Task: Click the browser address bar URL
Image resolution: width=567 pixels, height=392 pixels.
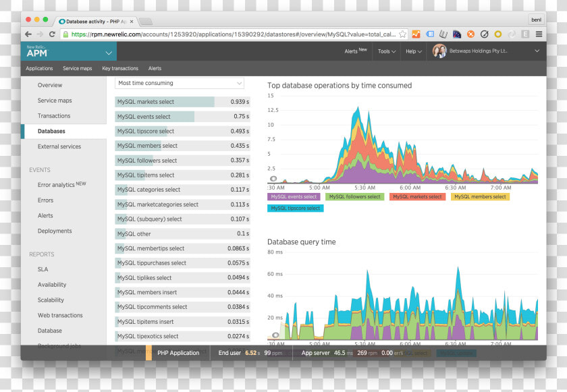Action: click(234, 34)
